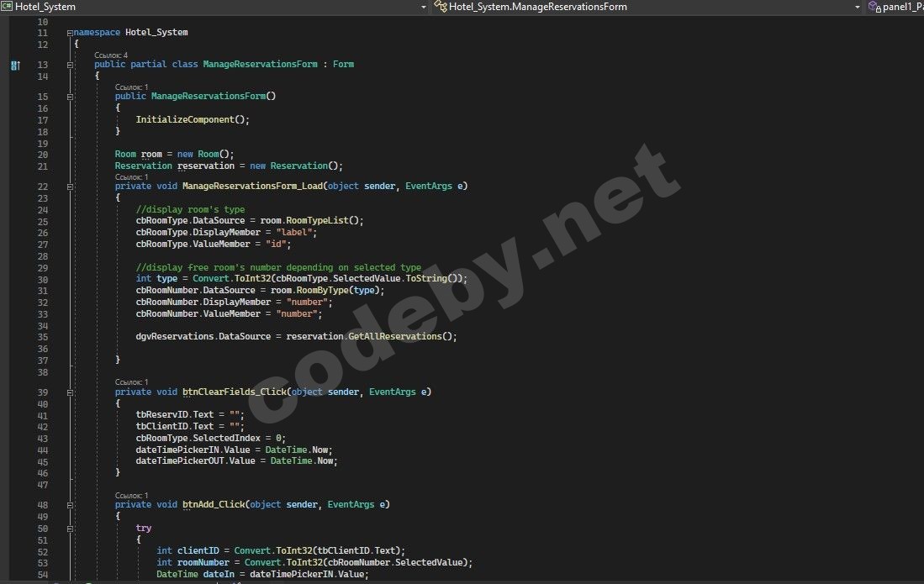Collapse the btnClearFields_Click method

click(x=70, y=392)
